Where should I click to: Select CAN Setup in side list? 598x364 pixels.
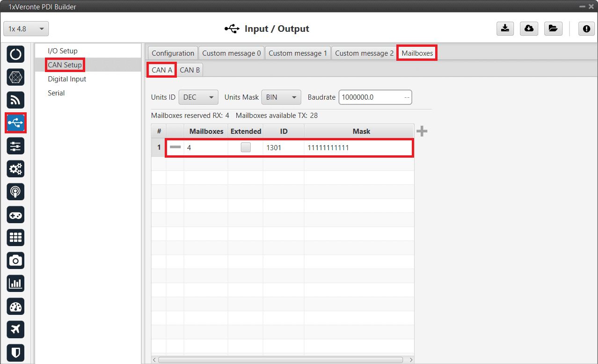click(65, 65)
